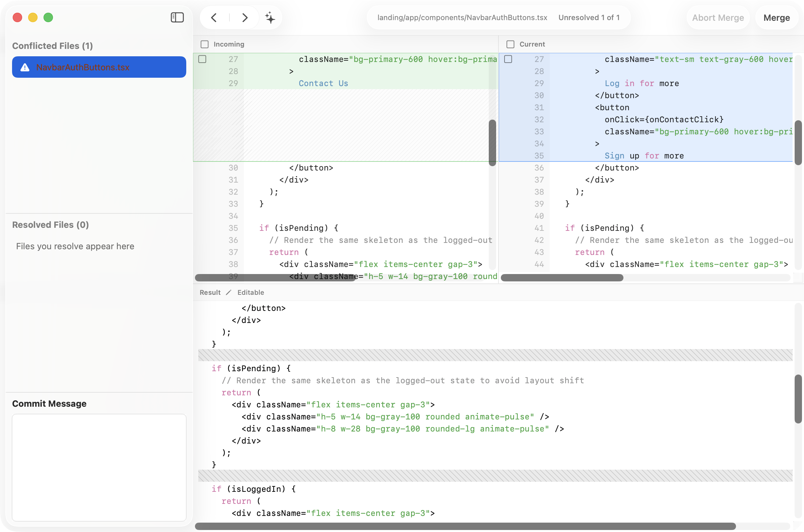804x532 pixels.
Task: Check the Current header checkbox
Action: coord(510,44)
